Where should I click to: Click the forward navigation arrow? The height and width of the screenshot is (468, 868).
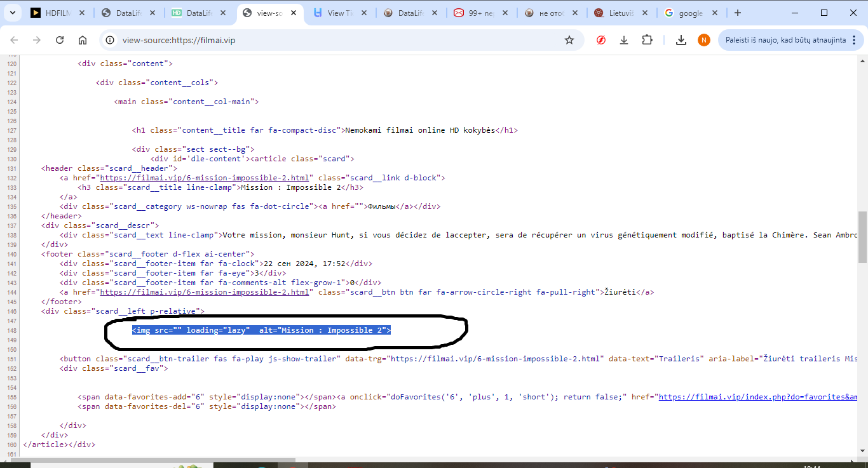[37, 40]
